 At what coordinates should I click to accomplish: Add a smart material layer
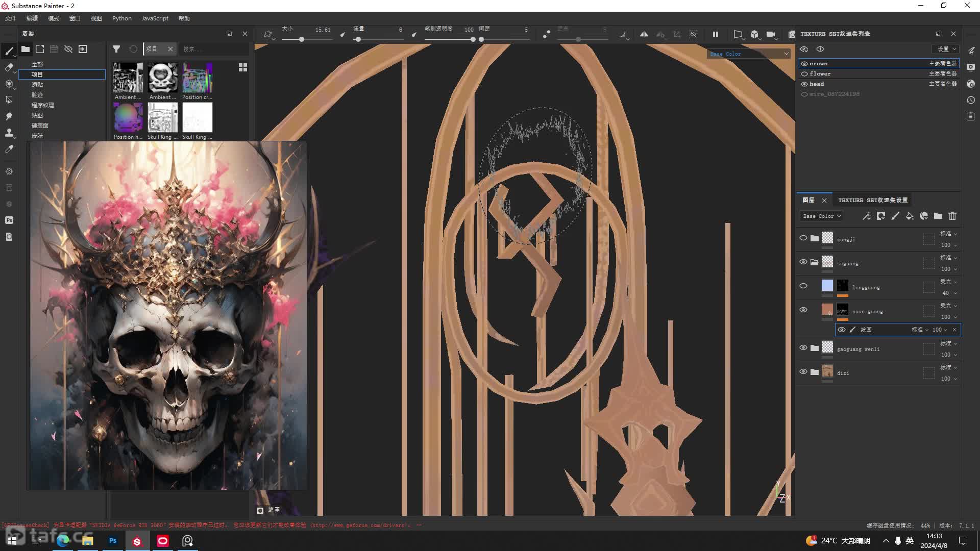point(924,216)
